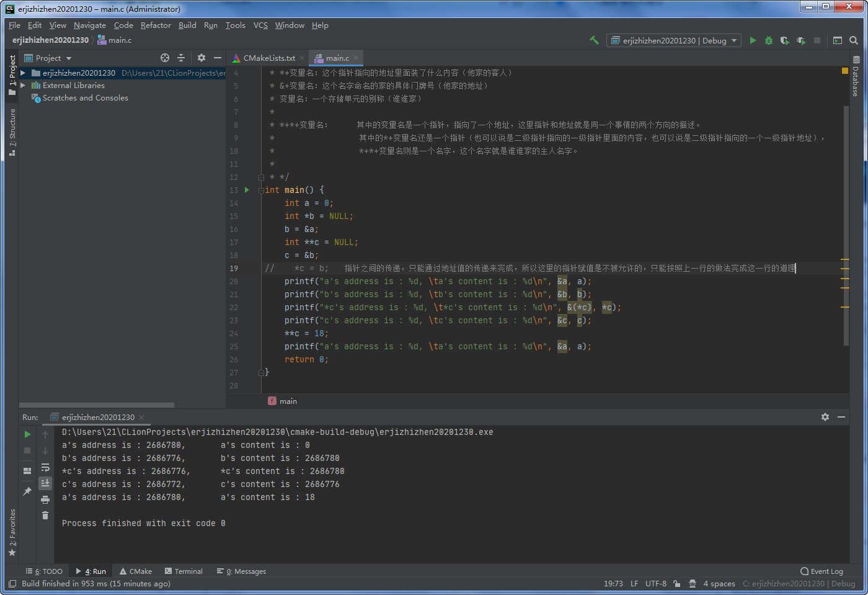868x595 pixels.
Task: Click the Run panel stop square
Action: (x=27, y=450)
